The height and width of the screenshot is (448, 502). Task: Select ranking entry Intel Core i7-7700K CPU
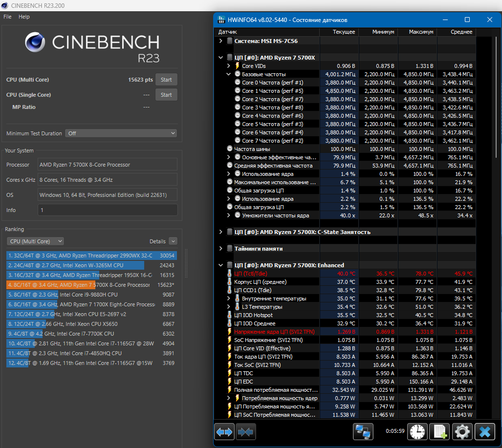91,334
